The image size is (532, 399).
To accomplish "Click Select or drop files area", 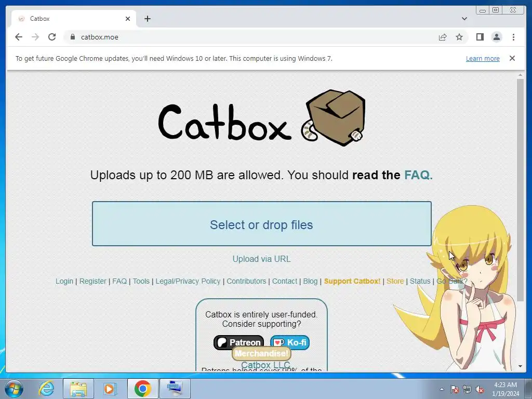I will pyautogui.click(x=262, y=224).
